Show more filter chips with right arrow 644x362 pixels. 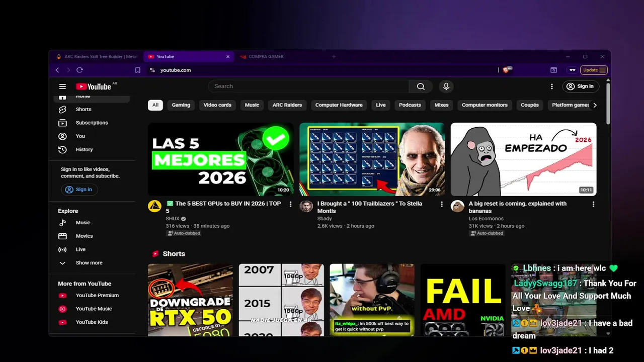pos(595,105)
